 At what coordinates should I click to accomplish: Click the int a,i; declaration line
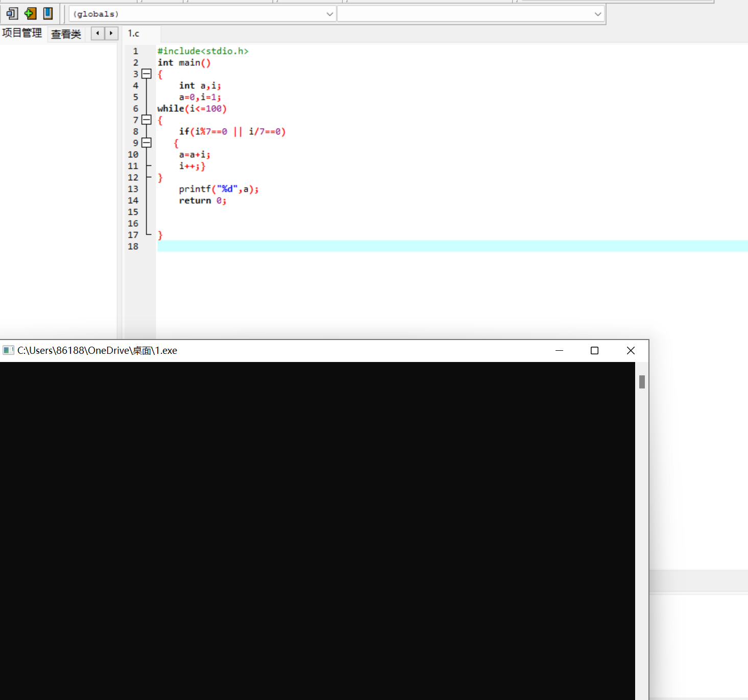click(200, 86)
